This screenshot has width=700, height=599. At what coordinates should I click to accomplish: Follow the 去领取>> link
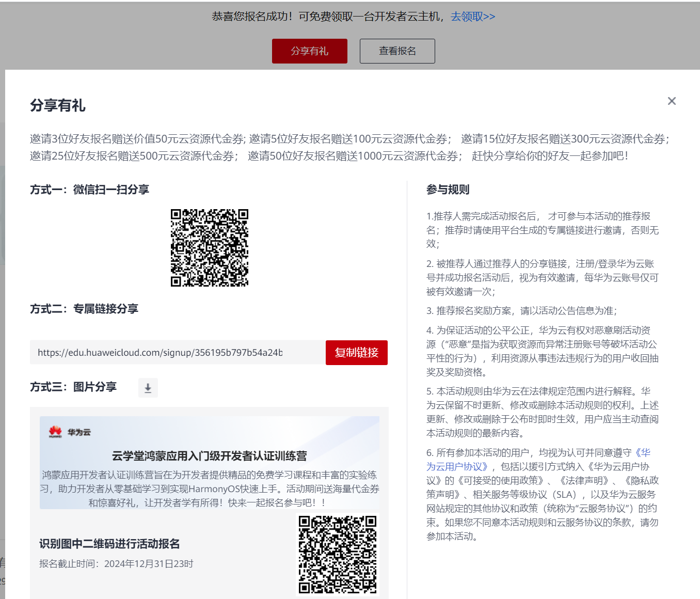[x=473, y=17]
